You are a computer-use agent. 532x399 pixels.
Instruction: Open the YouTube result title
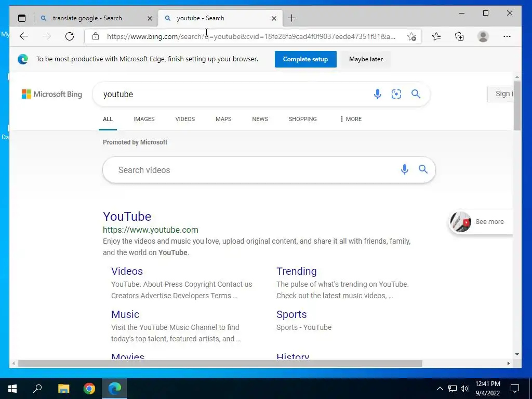[x=127, y=217]
